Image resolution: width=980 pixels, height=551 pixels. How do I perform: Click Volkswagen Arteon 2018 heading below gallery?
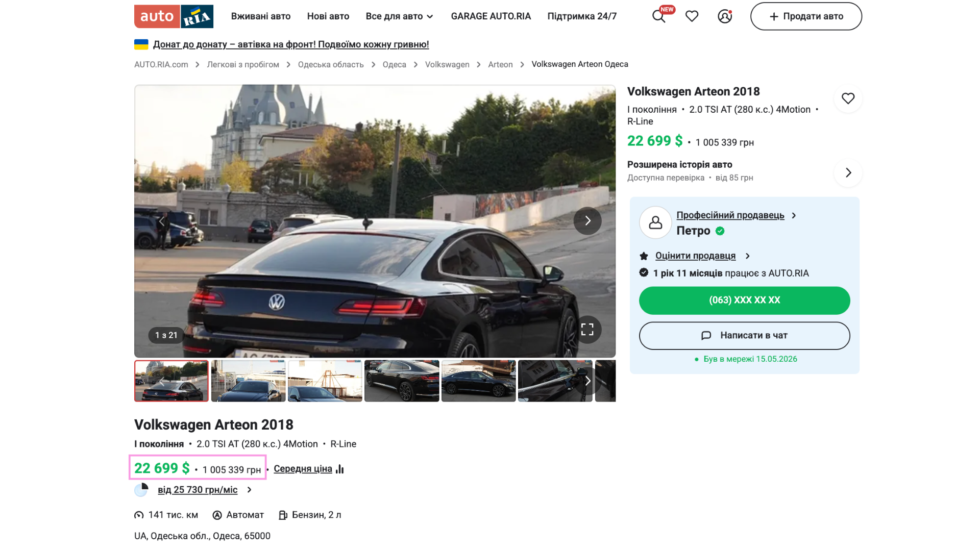(x=214, y=425)
